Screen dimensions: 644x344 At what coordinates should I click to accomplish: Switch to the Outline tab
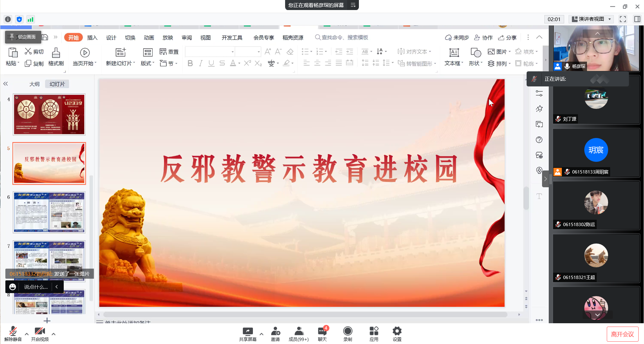pyautogui.click(x=35, y=84)
